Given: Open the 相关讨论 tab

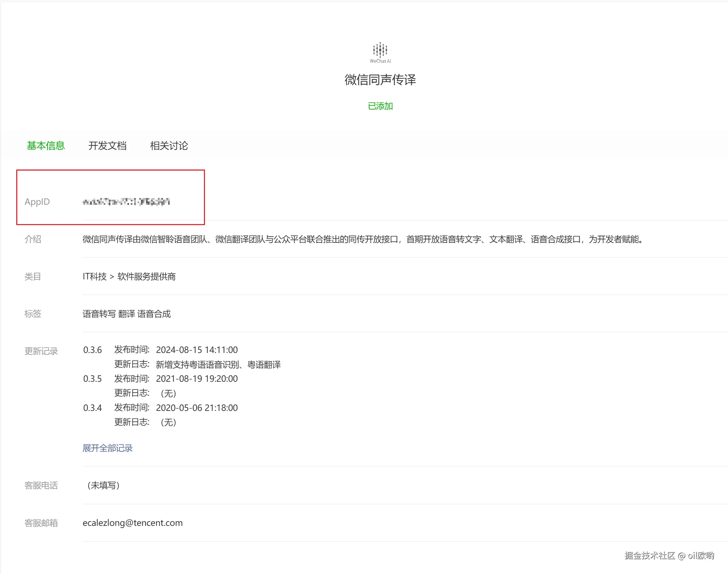Looking at the screenshot, I should click(169, 146).
